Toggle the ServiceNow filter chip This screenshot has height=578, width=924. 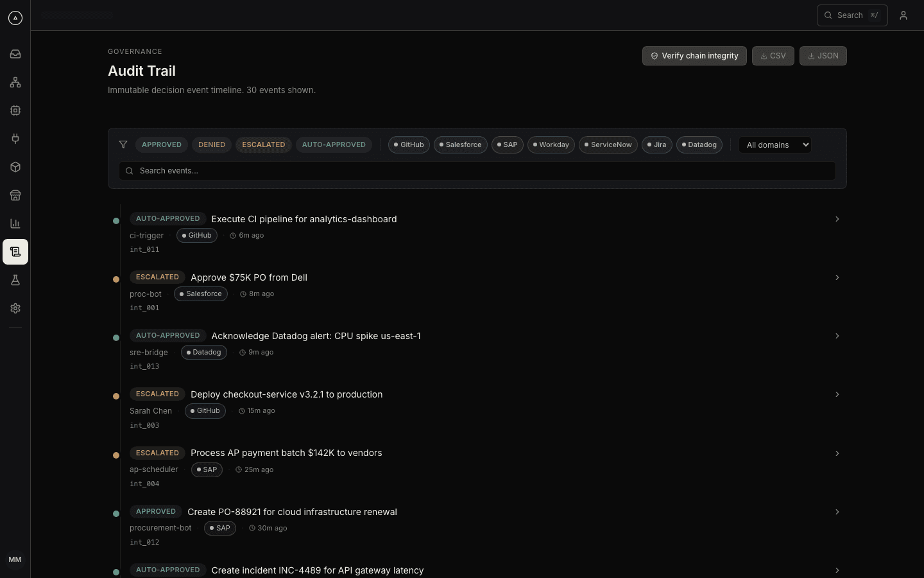[608, 144]
